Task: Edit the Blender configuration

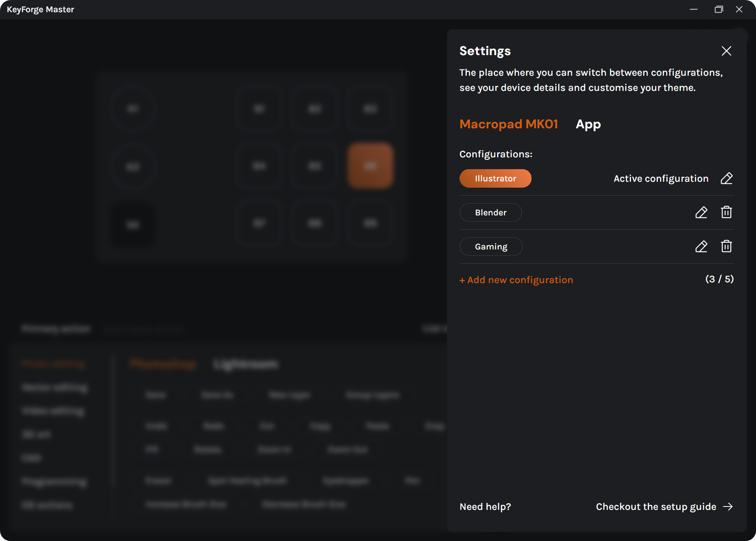Action: 701,212
